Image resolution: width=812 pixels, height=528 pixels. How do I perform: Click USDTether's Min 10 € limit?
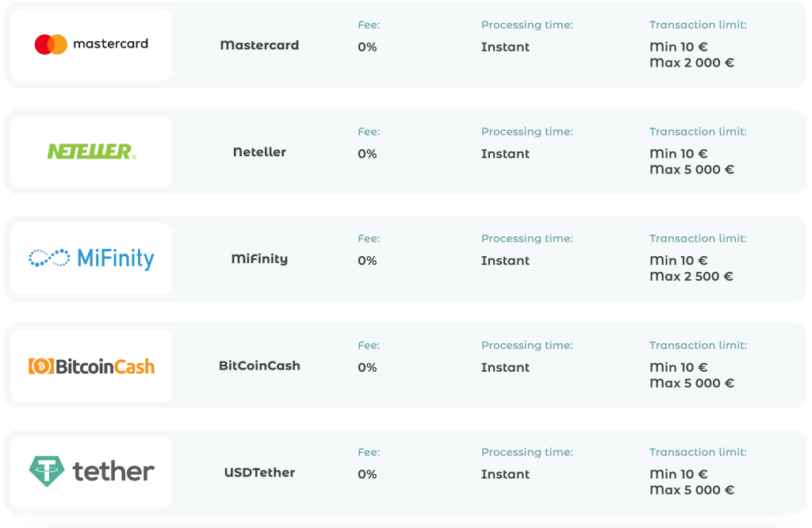click(x=678, y=474)
